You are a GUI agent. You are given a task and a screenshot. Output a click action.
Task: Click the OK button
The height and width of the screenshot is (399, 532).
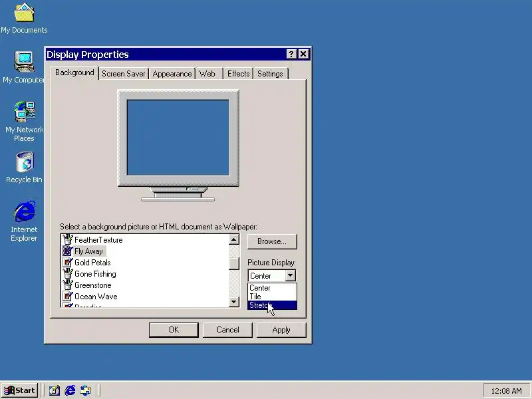(x=174, y=330)
